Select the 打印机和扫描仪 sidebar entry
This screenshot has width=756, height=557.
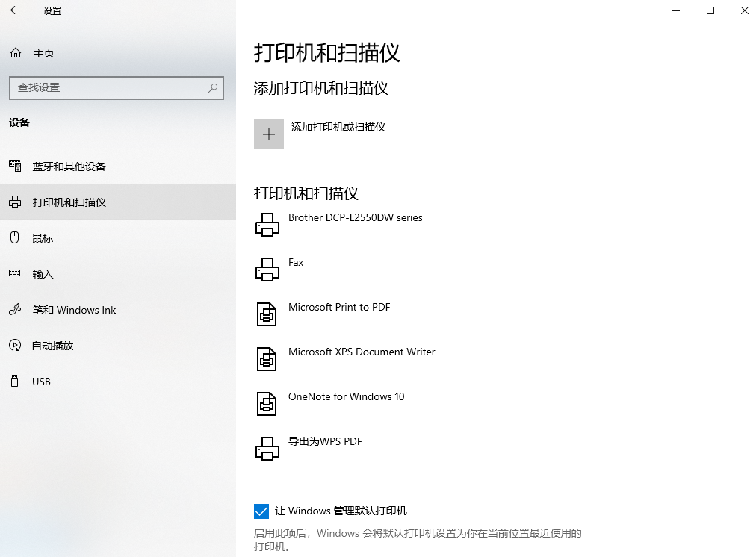coord(67,202)
